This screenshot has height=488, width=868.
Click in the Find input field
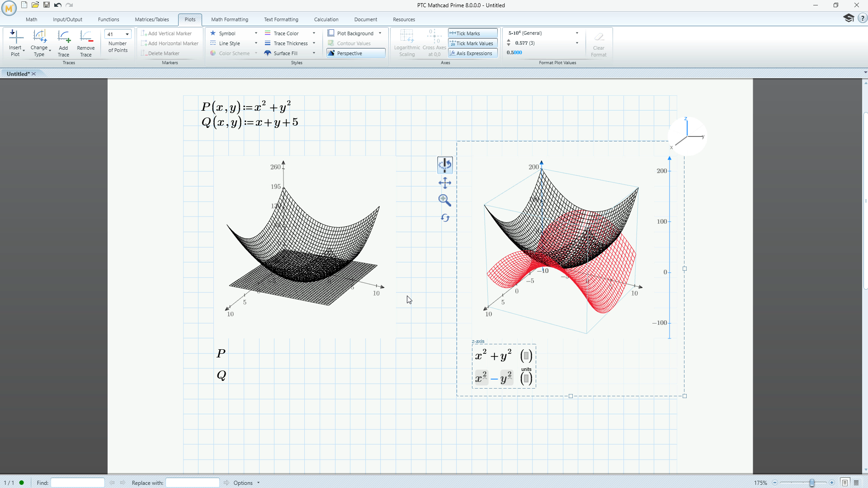tap(78, 483)
